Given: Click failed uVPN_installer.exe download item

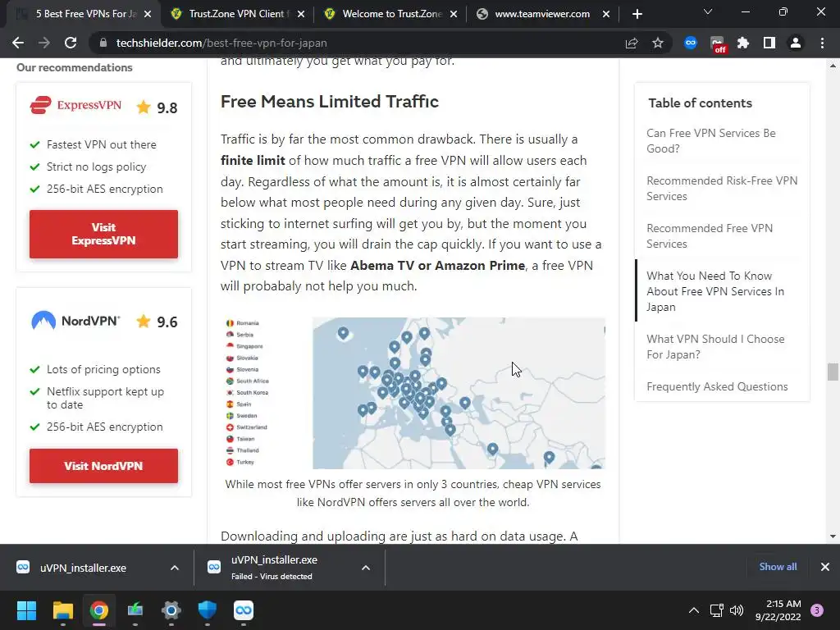Looking at the screenshot, I should (273, 568).
